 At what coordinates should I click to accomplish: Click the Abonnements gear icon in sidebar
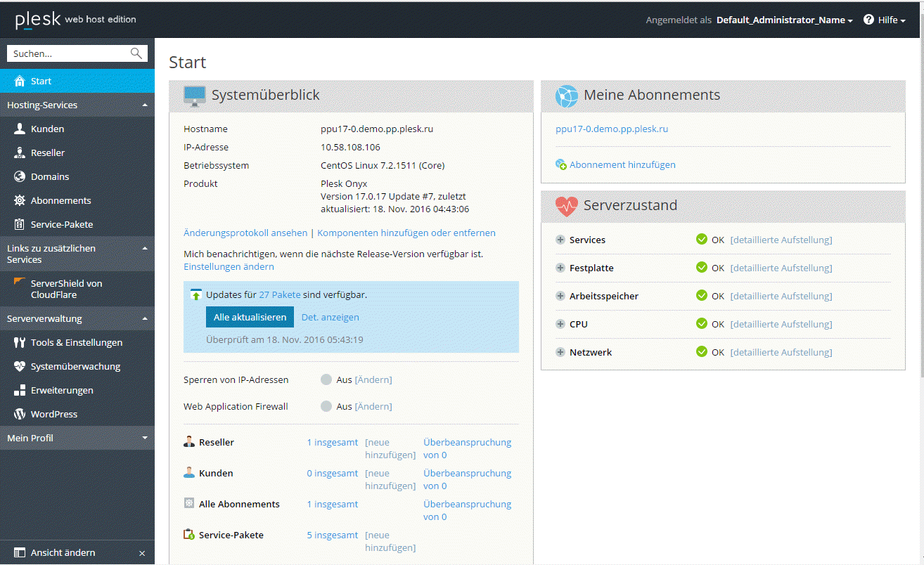pos(20,200)
